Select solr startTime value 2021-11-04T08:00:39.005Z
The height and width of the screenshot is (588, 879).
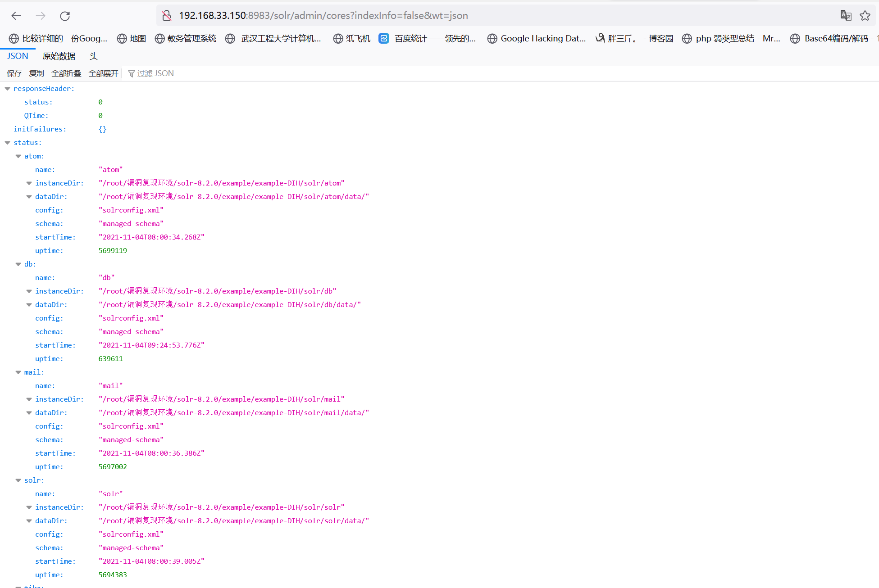coord(151,561)
